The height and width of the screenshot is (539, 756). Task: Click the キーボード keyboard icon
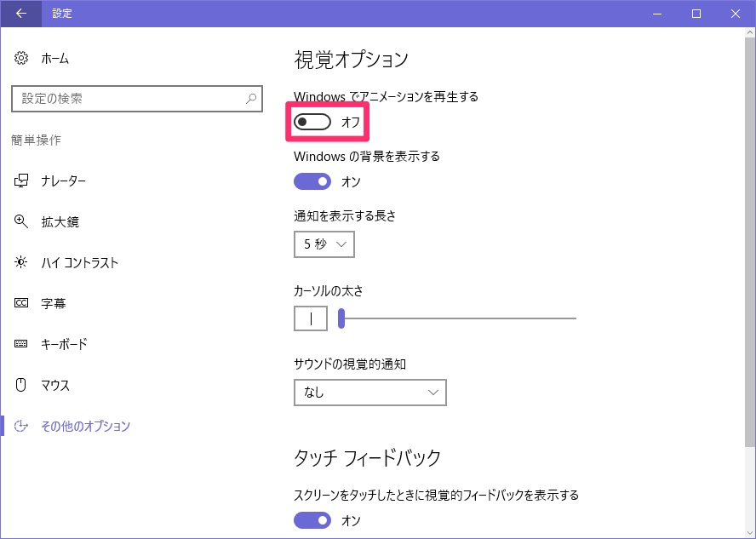pyautogui.click(x=20, y=344)
